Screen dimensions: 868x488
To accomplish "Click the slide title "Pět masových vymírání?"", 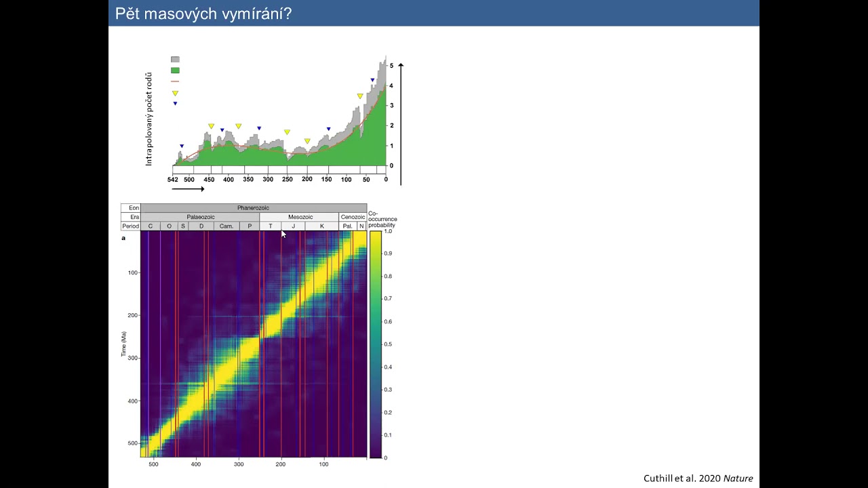I will click(x=203, y=14).
